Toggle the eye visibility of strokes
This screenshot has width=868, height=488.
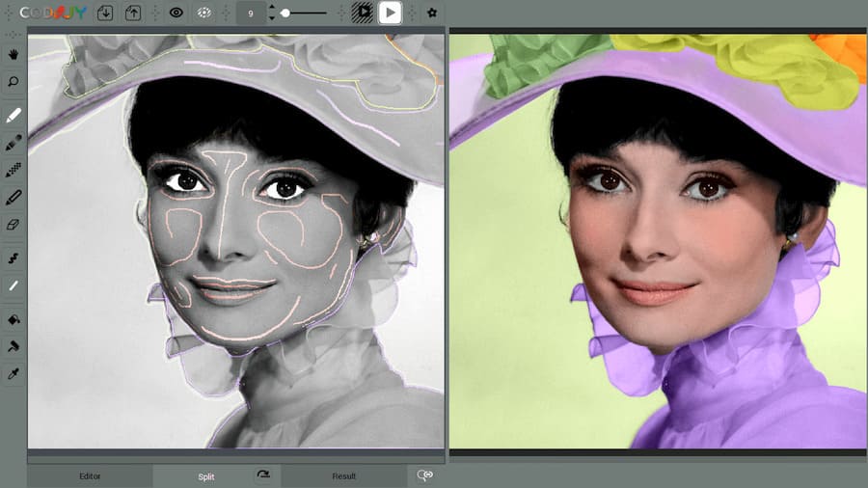[176, 13]
